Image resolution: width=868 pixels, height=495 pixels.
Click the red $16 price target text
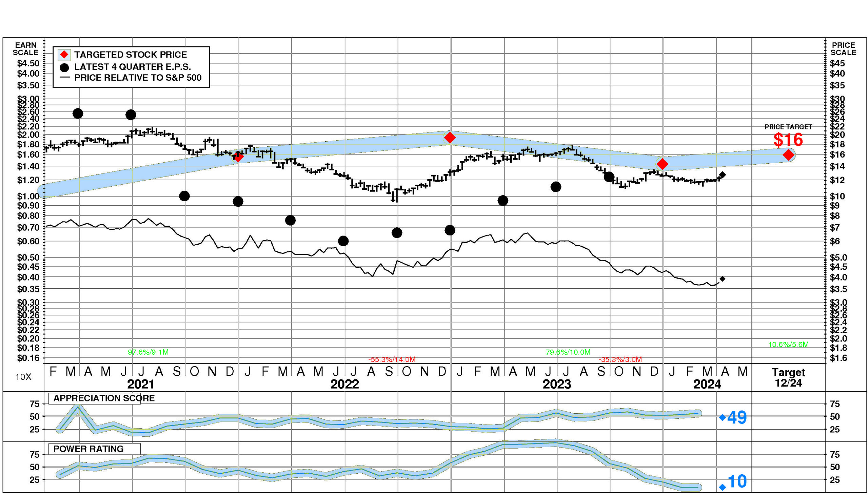pos(788,140)
